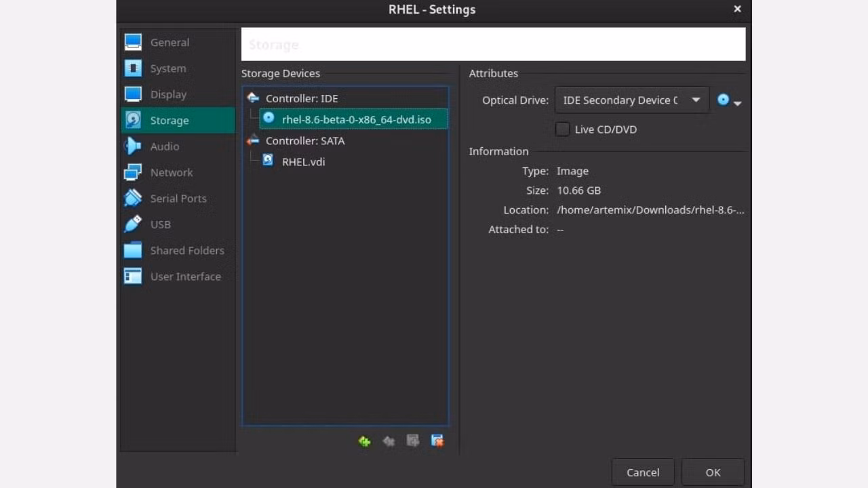Open the Serial Ports category
868x488 pixels.
point(178,199)
